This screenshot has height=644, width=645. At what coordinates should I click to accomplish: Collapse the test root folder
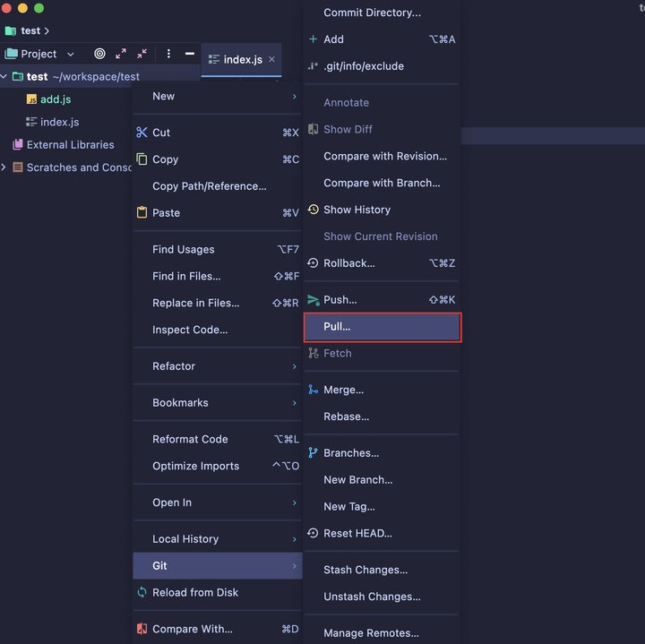point(4,76)
